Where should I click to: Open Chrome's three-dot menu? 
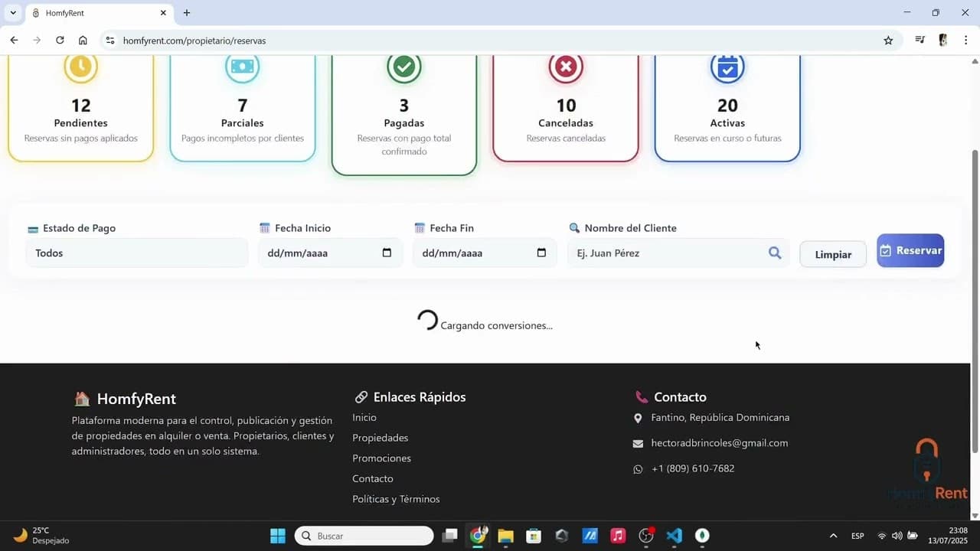pos(966,40)
